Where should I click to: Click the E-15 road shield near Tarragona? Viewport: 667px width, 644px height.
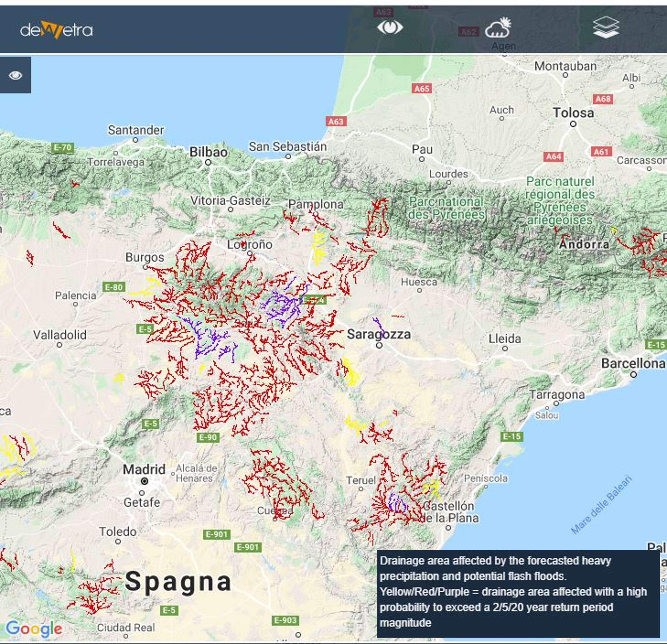(x=512, y=436)
